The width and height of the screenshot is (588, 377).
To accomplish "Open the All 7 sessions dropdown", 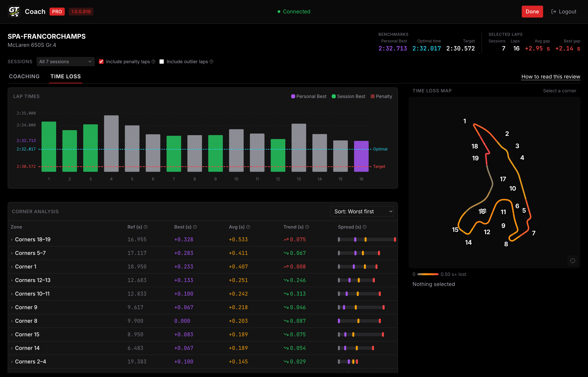I will pyautogui.click(x=66, y=62).
